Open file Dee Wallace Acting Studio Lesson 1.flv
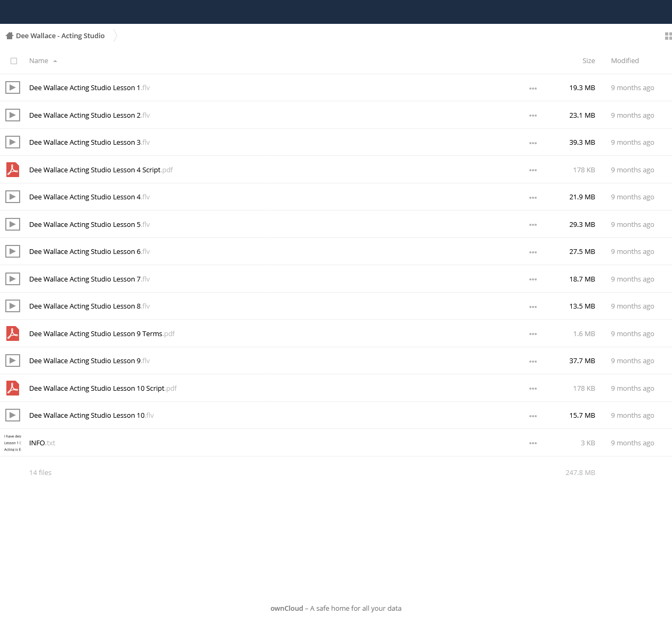 tap(90, 88)
